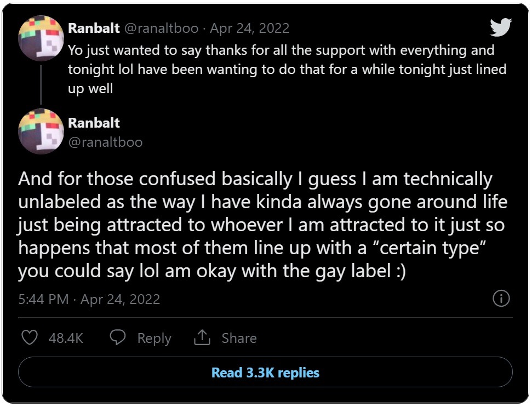Open Ranbalt's avatar on the first tweet
Viewport: 532px width, 407px height.
(x=41, y=38)
